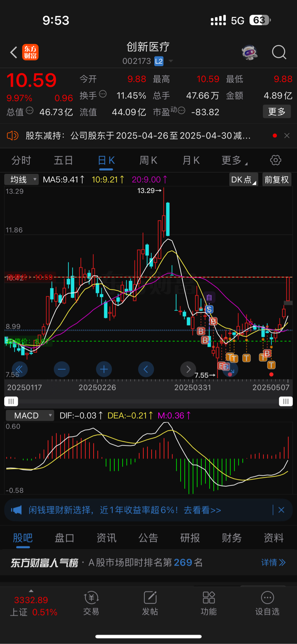Switch to the 分时 chart tab
The height and width of the screenshot is (644, 297).
pyautogui.click(x=21, y=160)
